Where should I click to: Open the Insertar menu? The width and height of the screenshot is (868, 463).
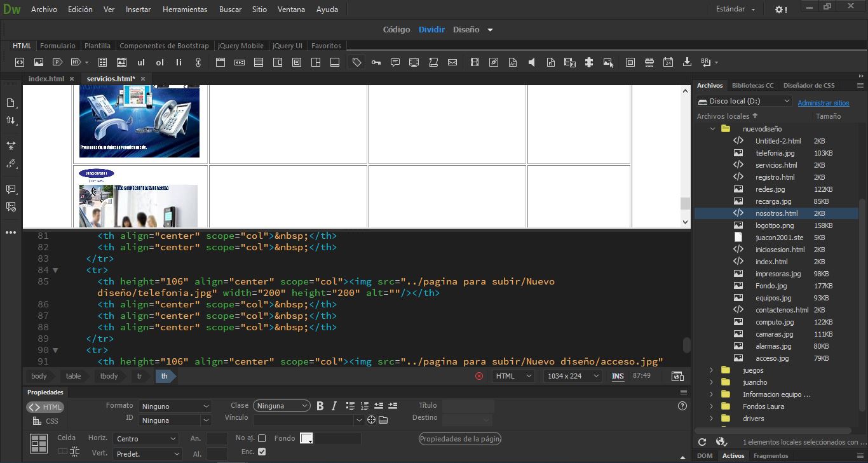[x=138, y=10]
